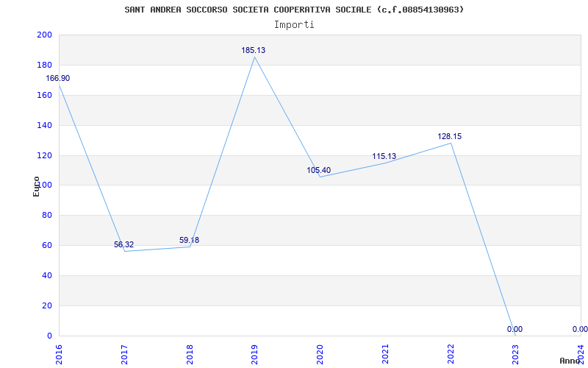The height and width of the screenshot is (368, 588).
Task: Click the 20 y-axis tick label
Action: (x=46, y=305)
